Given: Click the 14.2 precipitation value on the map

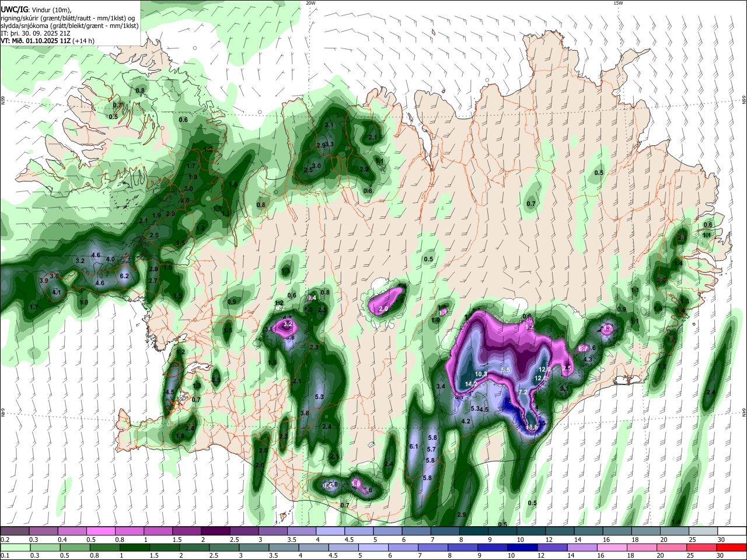Looking at the screenshot, I should 471,384.
